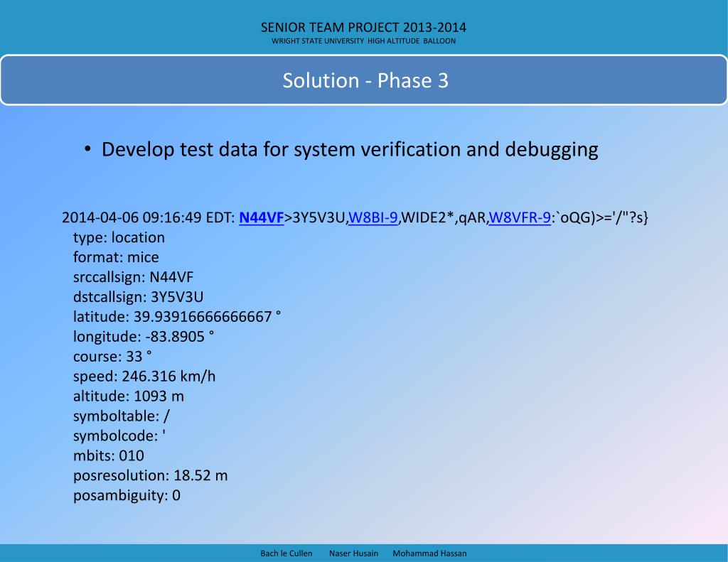Select the altitude value 1093 m
The width and height of the screenshot is (728, 562).
click(x=159, y=396)
